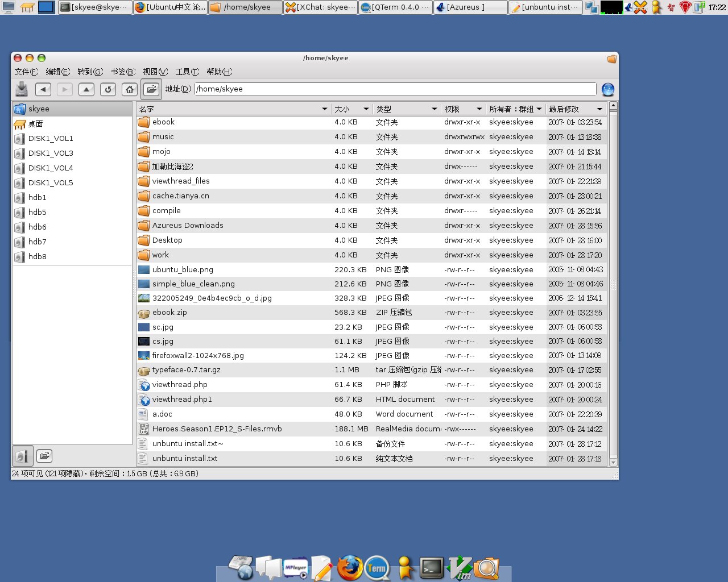This screenshot has height=582, width=728.
Task: Sort by the 类型 column header
Action: [407, 109]
